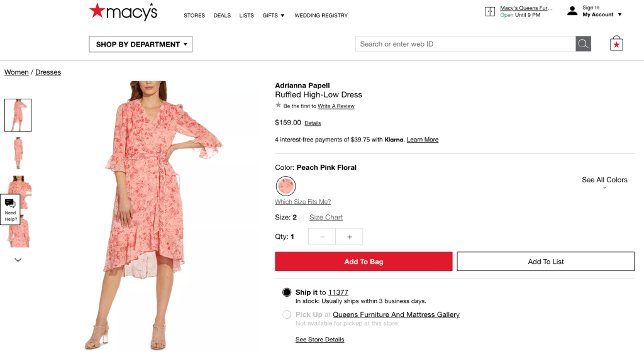Select the Ship it radio button

[x=287, y=292]
